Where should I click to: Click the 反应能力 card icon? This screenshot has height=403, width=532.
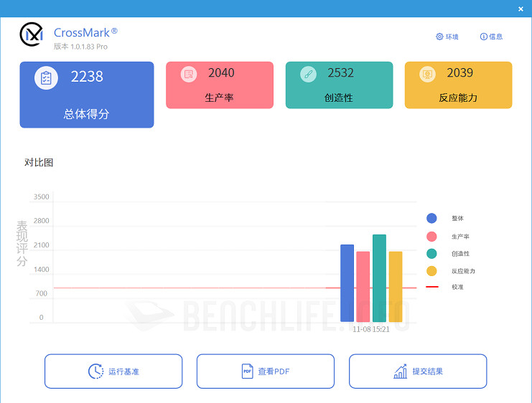427,74
